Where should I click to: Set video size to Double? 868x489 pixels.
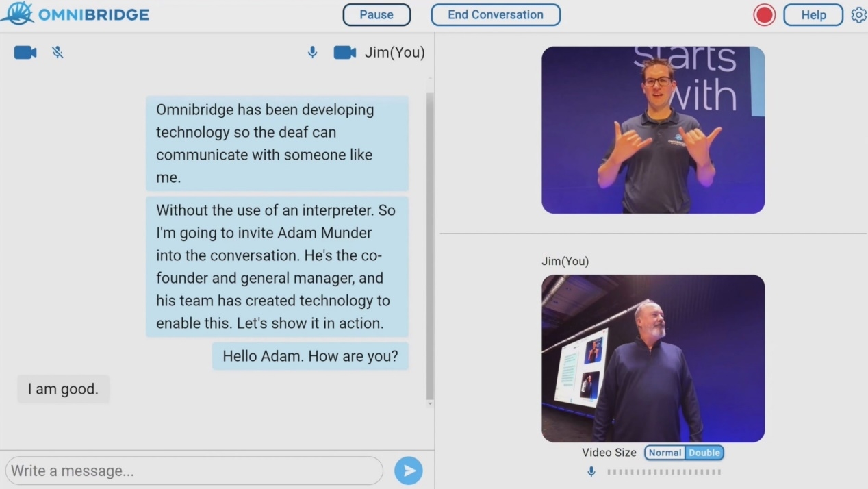click(704, 453)
